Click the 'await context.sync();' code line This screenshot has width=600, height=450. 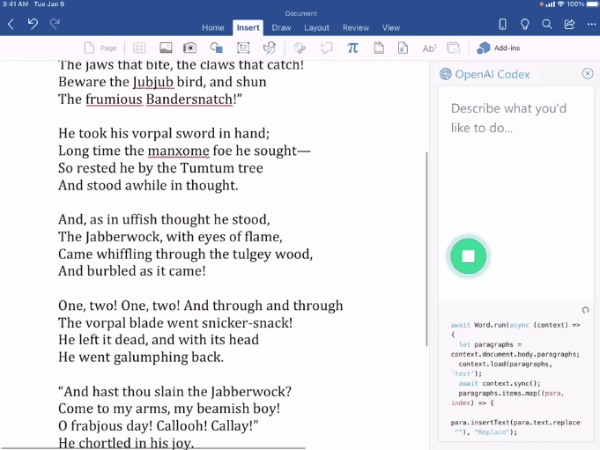pos(499,383)
